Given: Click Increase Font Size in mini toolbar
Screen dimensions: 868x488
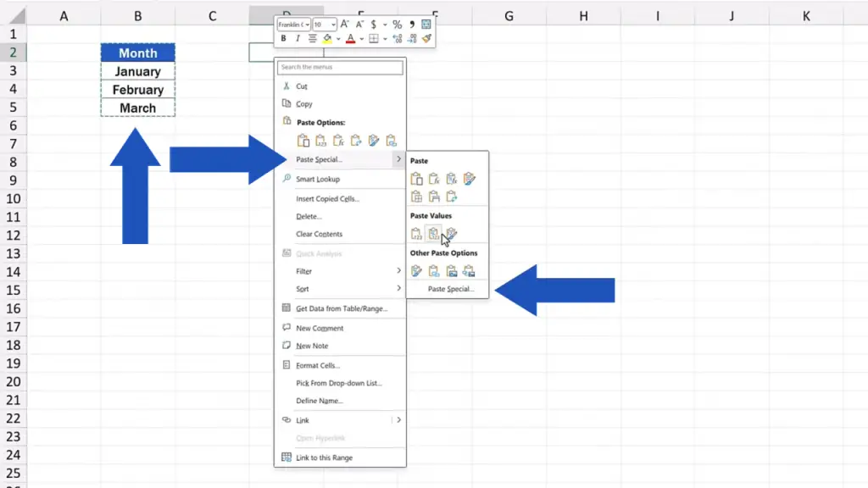Looking at the screenshot, I should pos(344,25).
